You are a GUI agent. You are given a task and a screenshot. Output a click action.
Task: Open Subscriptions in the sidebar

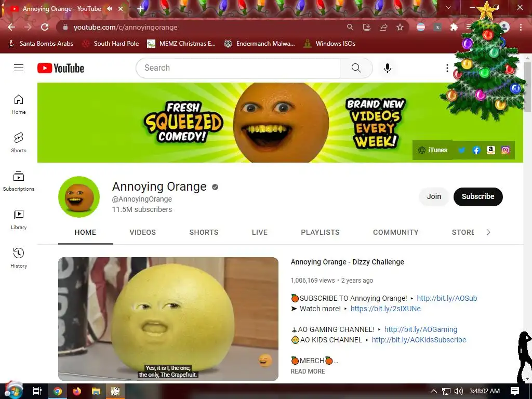tap(19, 181)
